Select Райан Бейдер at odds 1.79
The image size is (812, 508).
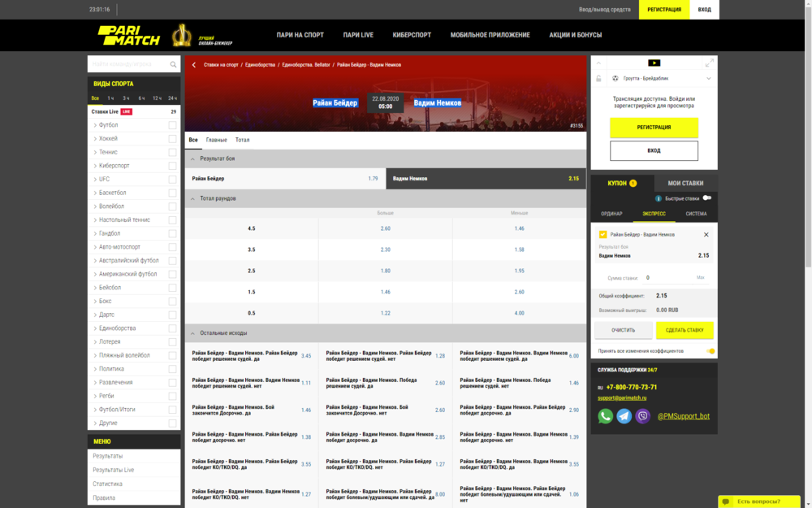click(x=285, y=178)
